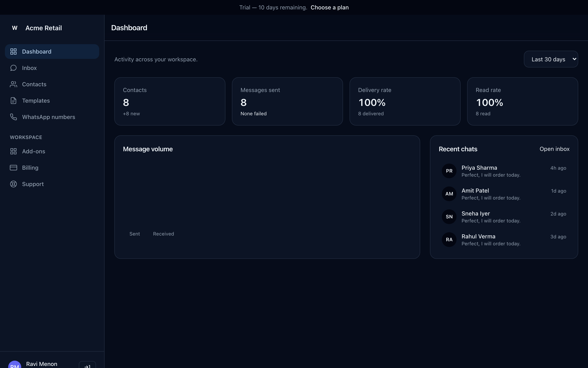Screen dimensions: 588x368
Task: Click Amit Patel's AM avatar
Action: 449,194
